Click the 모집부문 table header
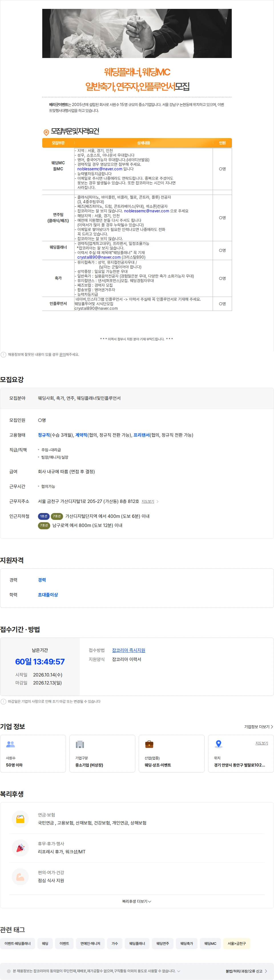274x980 pixels. tap(58, 143)
